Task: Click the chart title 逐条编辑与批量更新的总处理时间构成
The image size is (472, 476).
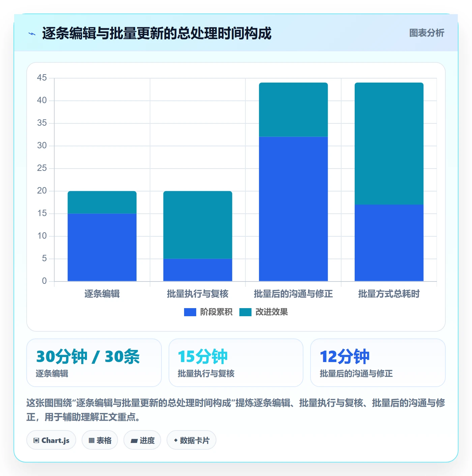Action: 157,33
